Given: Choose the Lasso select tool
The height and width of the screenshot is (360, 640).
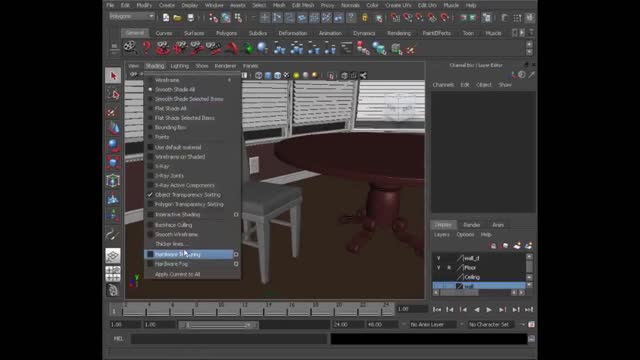Looking at the screenshot, I should click(x=113, y=94).
